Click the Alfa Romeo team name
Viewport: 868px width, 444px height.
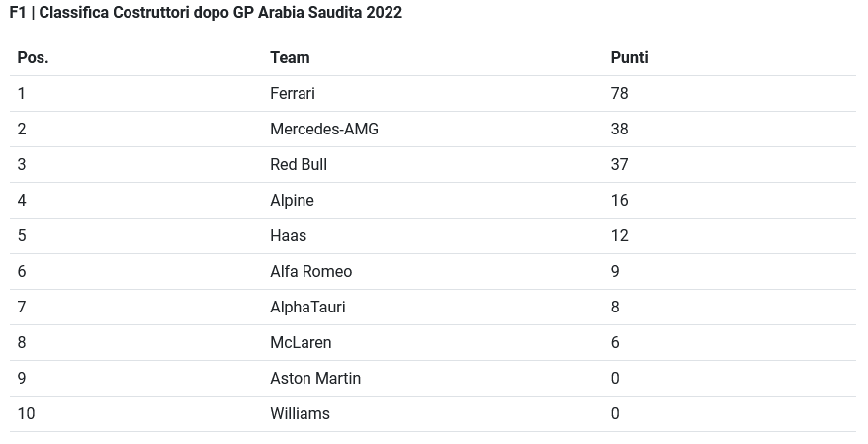pyautogui.click(x=310, y=271)
